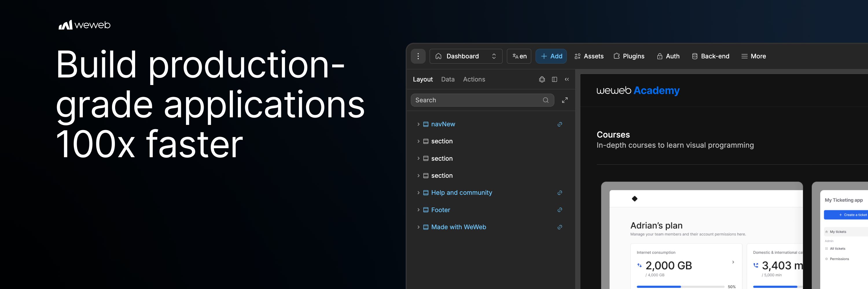The width and height of the screenshot is (868, 289).
Task: Click the Courses heading
Action: click(613, 135)
